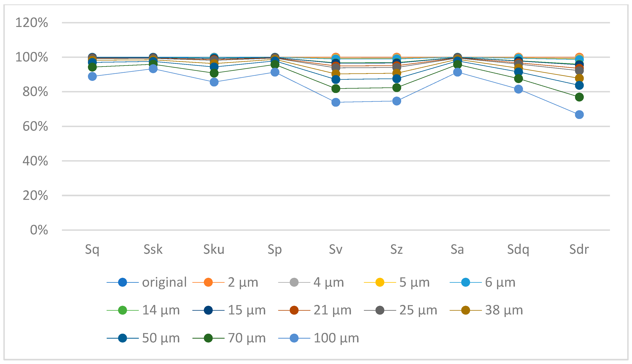Click the 14 µm green legend marker

click(122, 310)
